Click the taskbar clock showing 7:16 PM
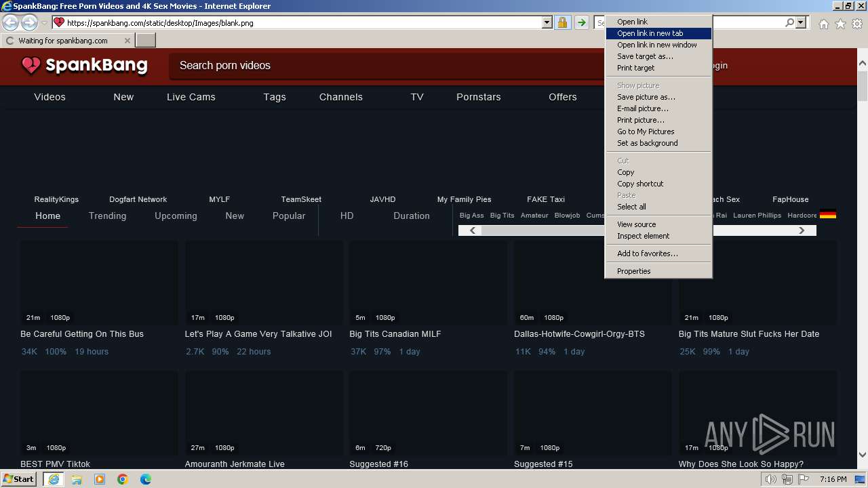 click(x=833, y=479)
